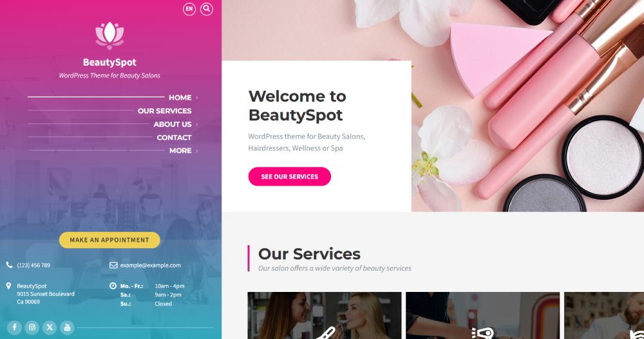Go to OUR SERVICES menu item

coord(165,111)
